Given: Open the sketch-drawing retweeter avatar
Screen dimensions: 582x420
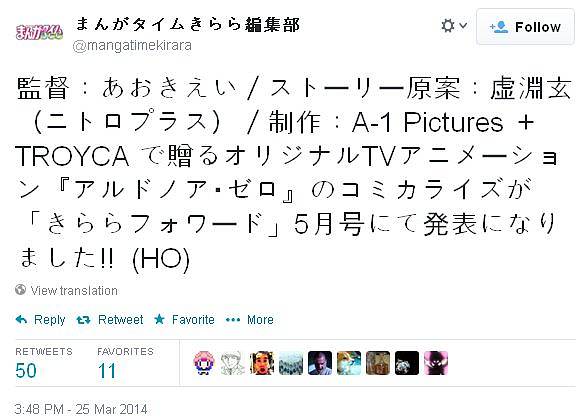Looking at the screenshot, I should click(x=233, y=363).
